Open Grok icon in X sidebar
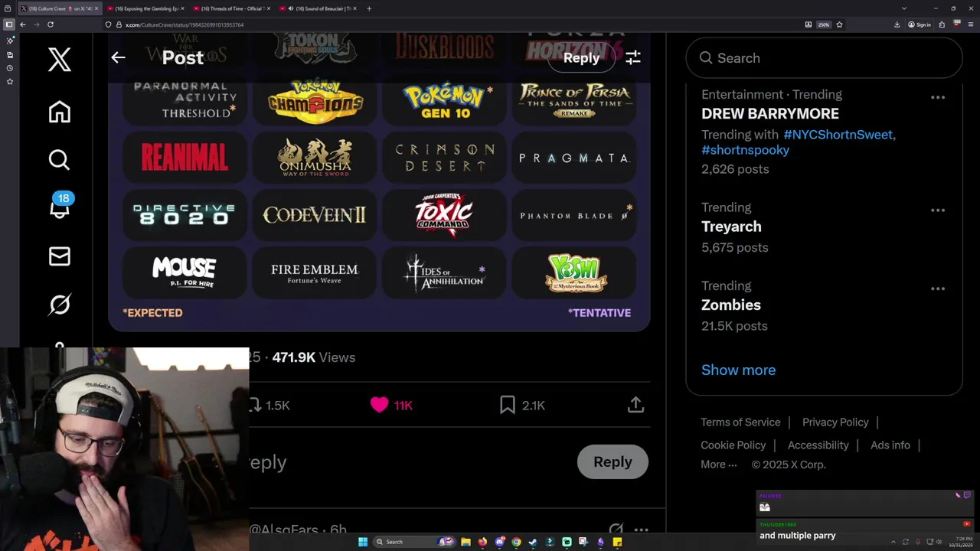Image resolution: width=980 pixels, height=551 pixels. [x=60, y=305]
